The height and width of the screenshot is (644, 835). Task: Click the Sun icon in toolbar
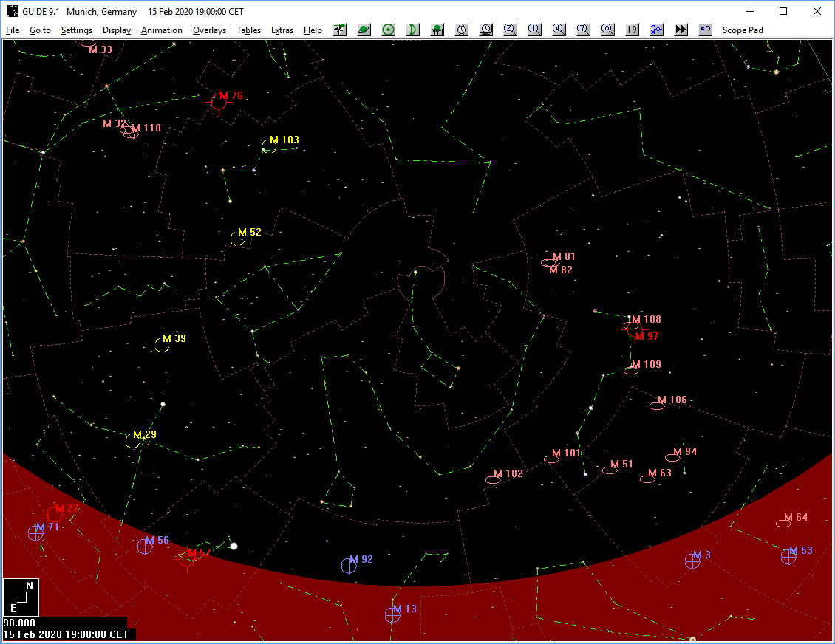(x=389, y=30)
